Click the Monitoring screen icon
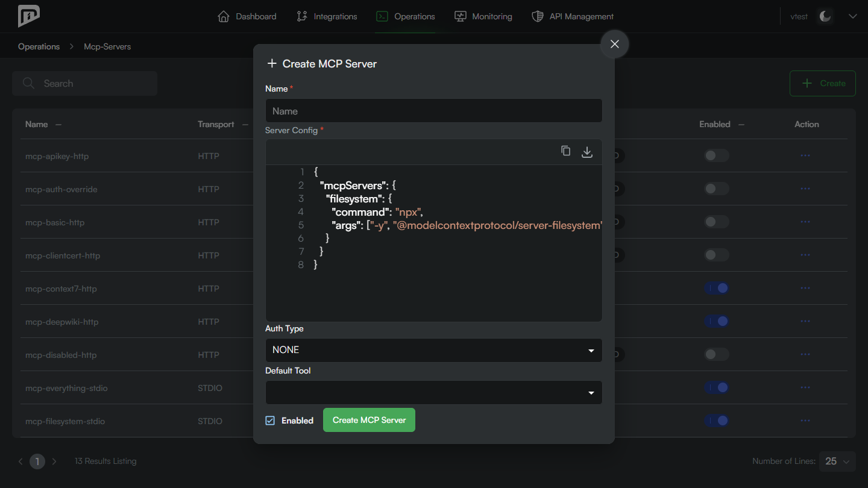 (x=460, y=16)
